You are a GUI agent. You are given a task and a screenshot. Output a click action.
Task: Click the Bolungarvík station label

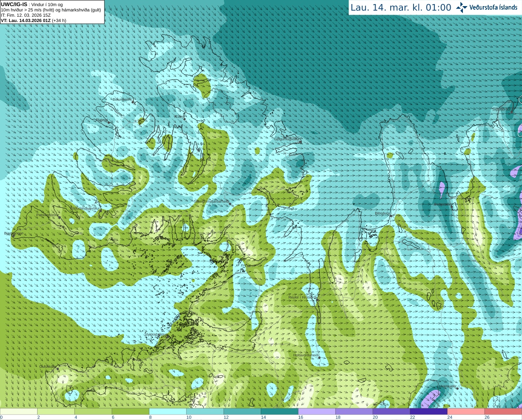(x=122, y=99)
